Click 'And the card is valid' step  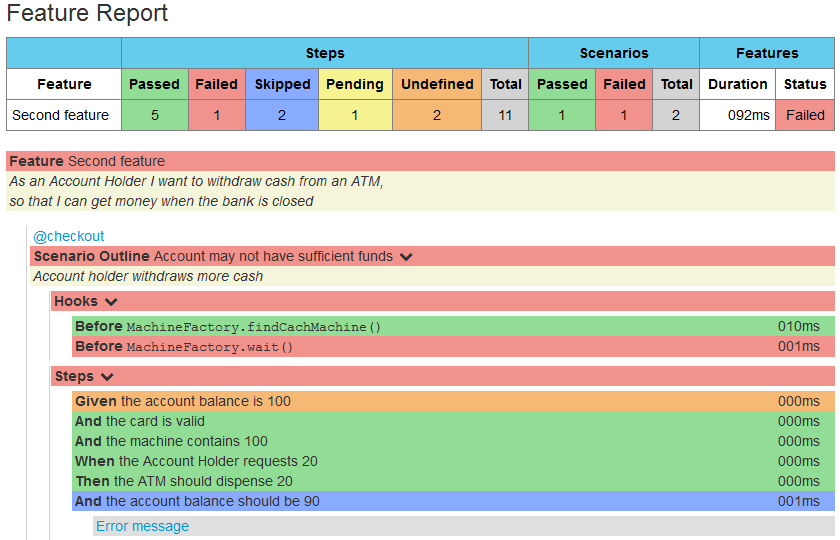(x=453, y=422)
